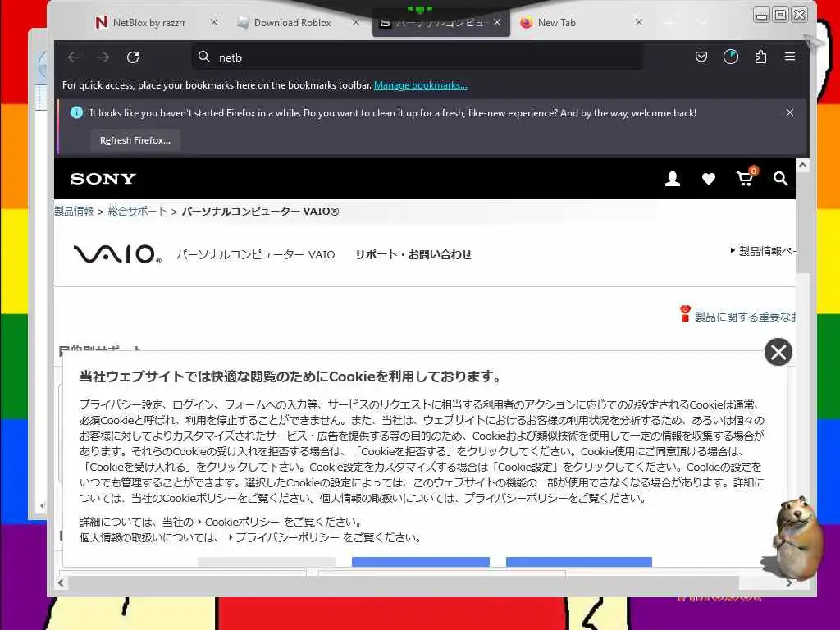The width and height of the screenshot is (840, 630).
Task: Click the gray cookie button at dialog bottom
Action: click(x=267, y=561)
